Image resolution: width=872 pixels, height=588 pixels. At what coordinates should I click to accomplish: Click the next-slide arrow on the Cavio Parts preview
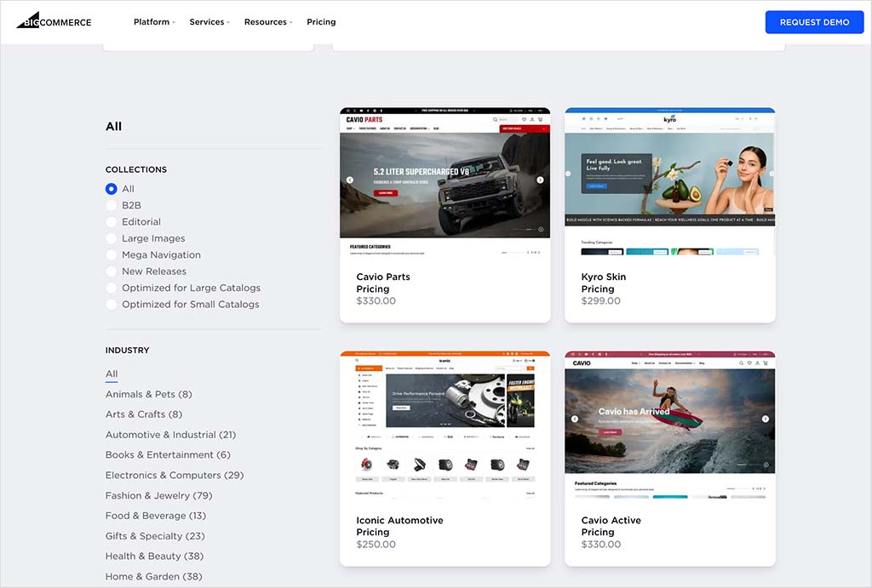tap(540, 180)
